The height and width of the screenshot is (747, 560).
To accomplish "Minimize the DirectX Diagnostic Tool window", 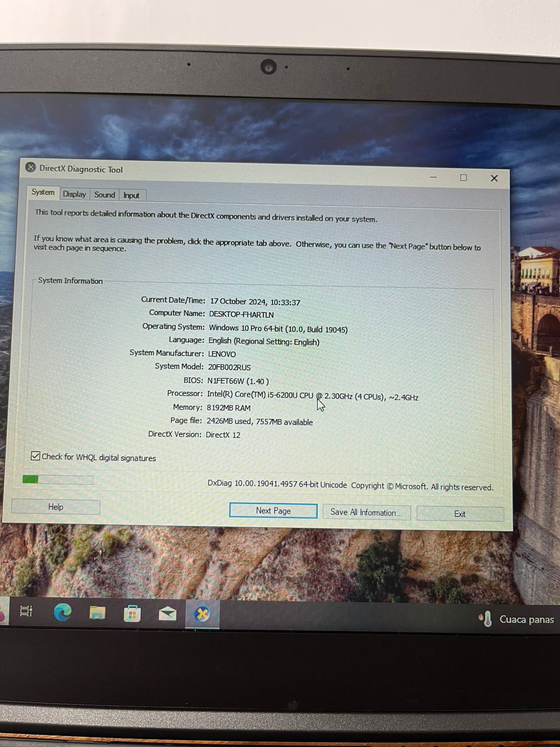I will 433,177.
